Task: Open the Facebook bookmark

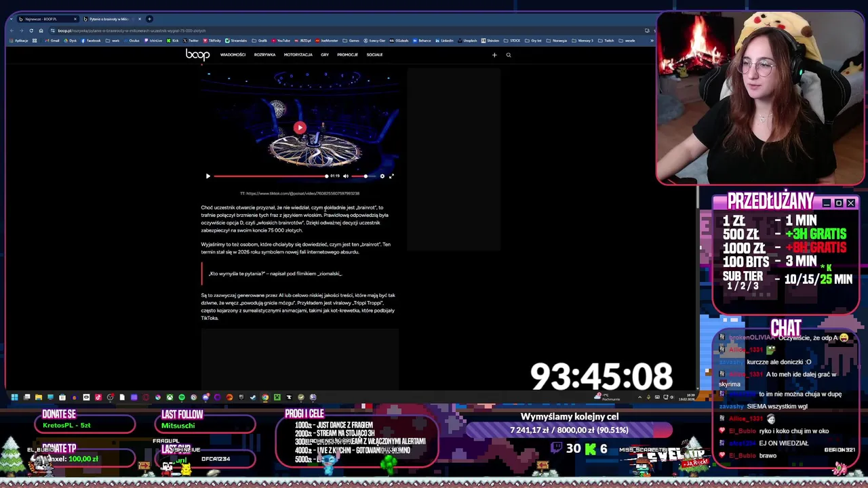Action: 91,41
